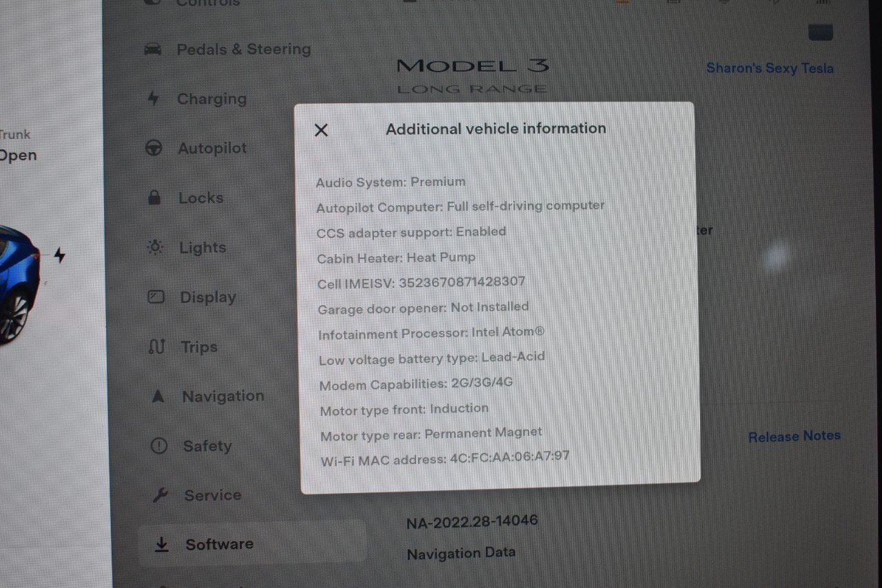Screen dimensions: 882x588
Task: Close the Additional vehicle information dialog
Action: click(321, 130)
